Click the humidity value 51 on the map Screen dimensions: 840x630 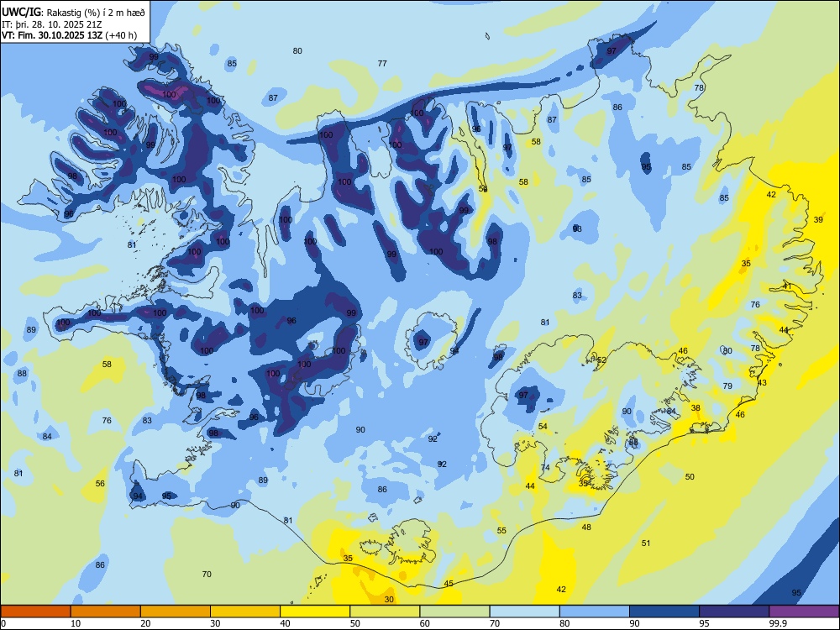pos(646,543)
